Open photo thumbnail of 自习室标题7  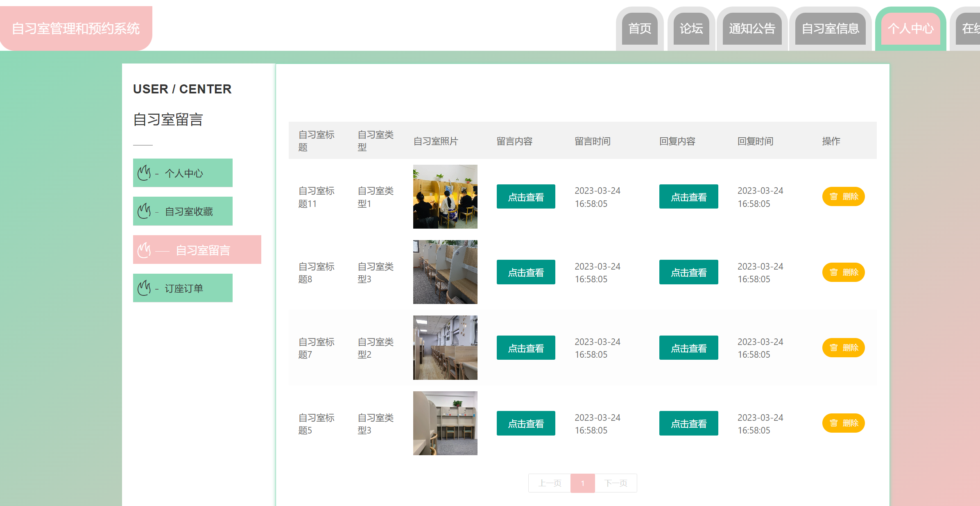(445, 347)
